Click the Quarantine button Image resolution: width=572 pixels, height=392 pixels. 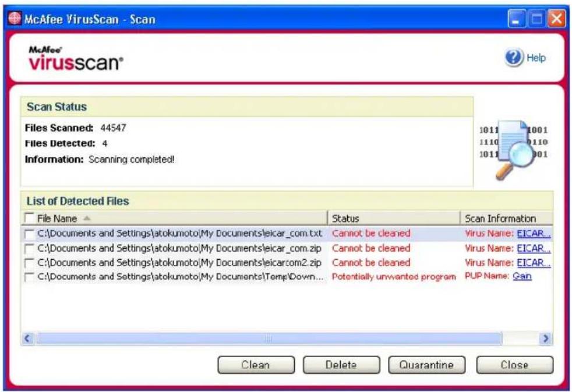[427, 365]
